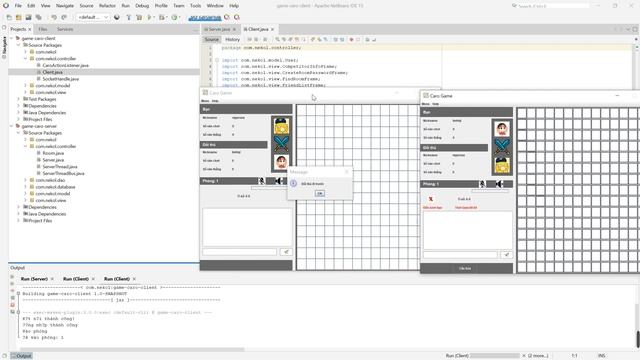Collapse the game-caro-client project node
640x360 pixels.
coord(11,38)
